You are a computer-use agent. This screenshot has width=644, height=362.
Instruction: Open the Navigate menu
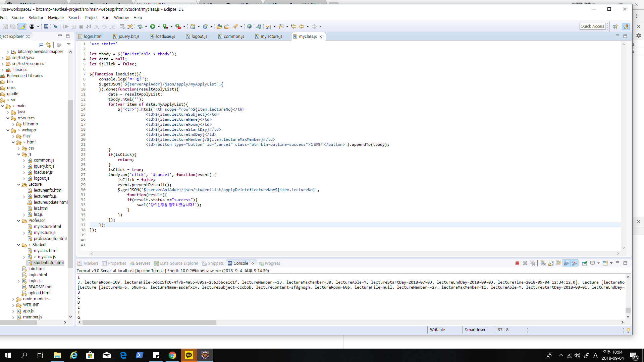(56, 18)
